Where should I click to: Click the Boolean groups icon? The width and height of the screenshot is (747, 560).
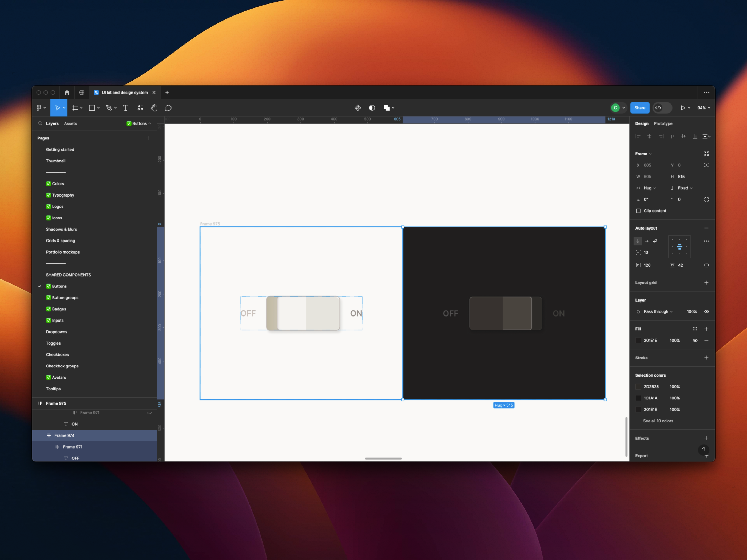[387, 108]
